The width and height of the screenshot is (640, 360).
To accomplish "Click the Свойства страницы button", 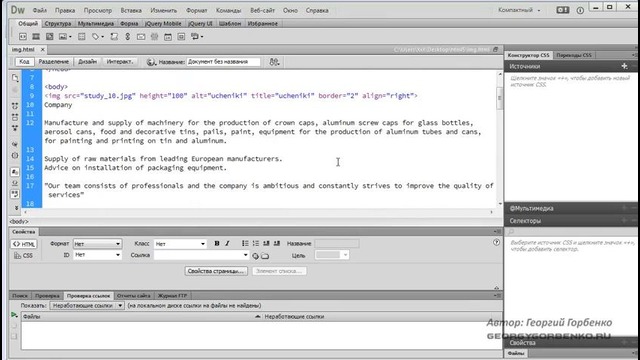I will 216,271.
